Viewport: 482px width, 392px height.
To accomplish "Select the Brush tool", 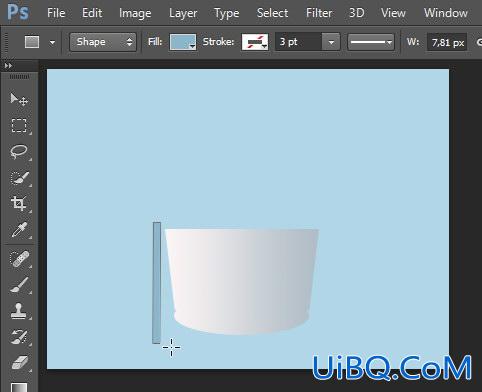I will [19, 285].
